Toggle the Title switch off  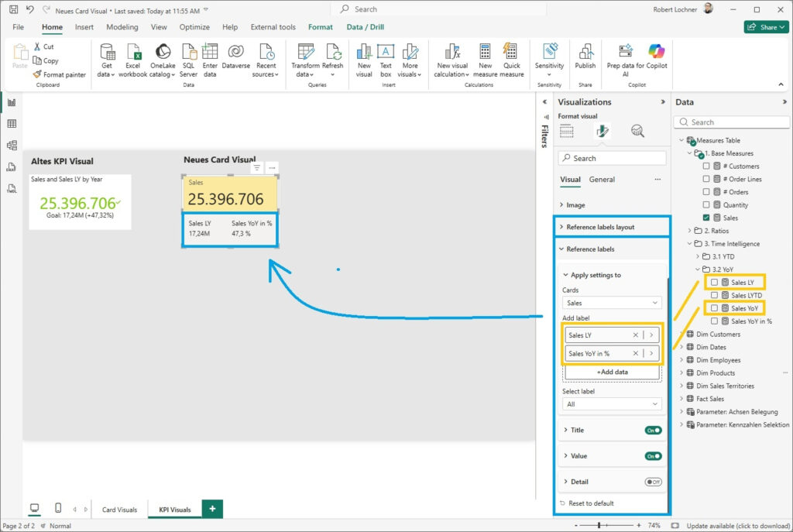pyautogui.click(x=653, y=431)
